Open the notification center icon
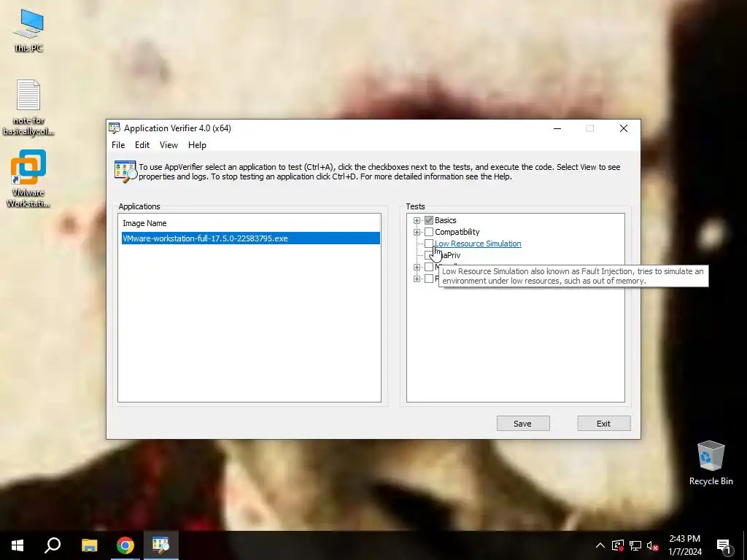 point(724,545)
